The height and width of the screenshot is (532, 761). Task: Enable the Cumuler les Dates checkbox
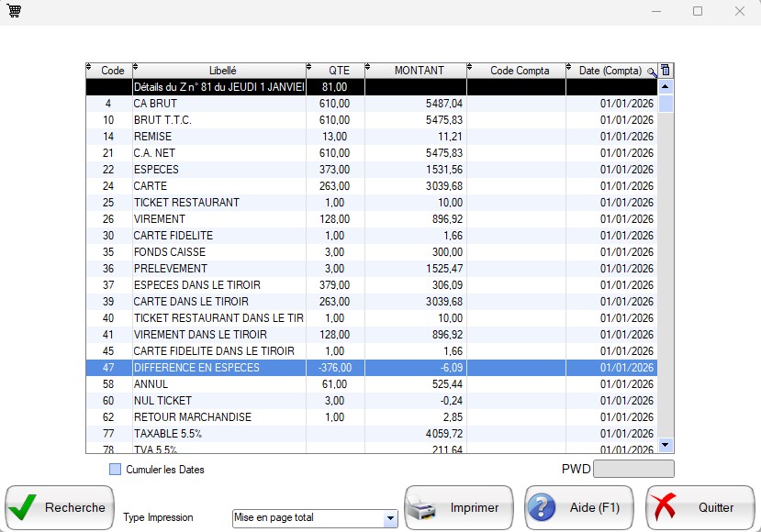coord(116,470)
